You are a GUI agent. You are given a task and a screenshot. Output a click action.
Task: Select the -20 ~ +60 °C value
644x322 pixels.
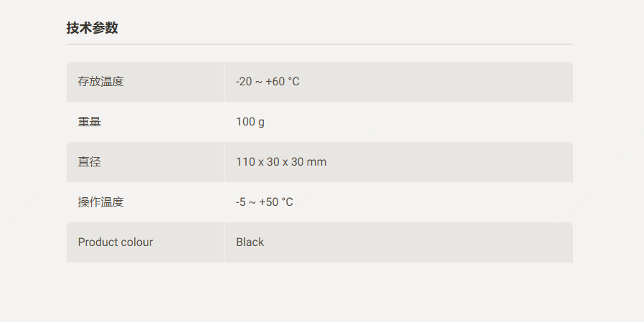(x=267, y=82)
